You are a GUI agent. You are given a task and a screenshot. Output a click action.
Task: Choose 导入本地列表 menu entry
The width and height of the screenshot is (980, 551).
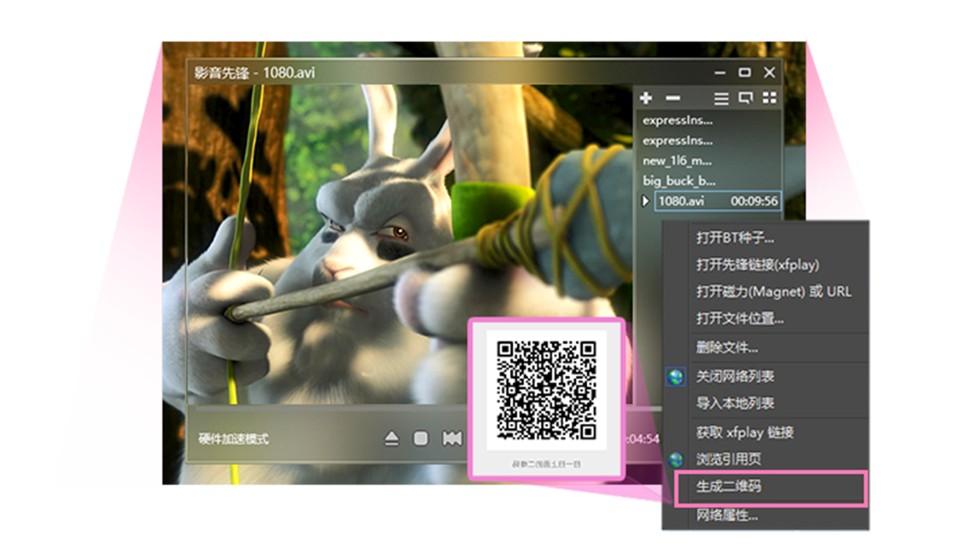pyautogui.click(x=735, y=403)
